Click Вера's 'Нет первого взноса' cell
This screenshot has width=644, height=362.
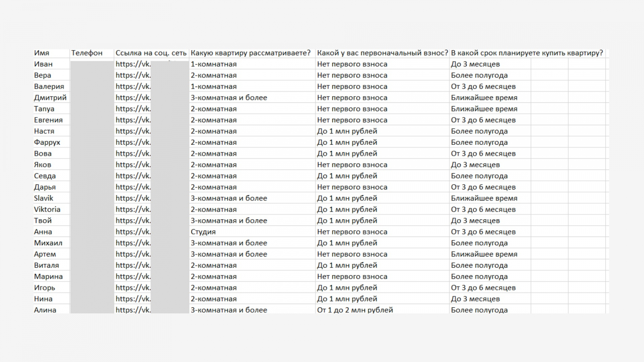tap(352, 75)
